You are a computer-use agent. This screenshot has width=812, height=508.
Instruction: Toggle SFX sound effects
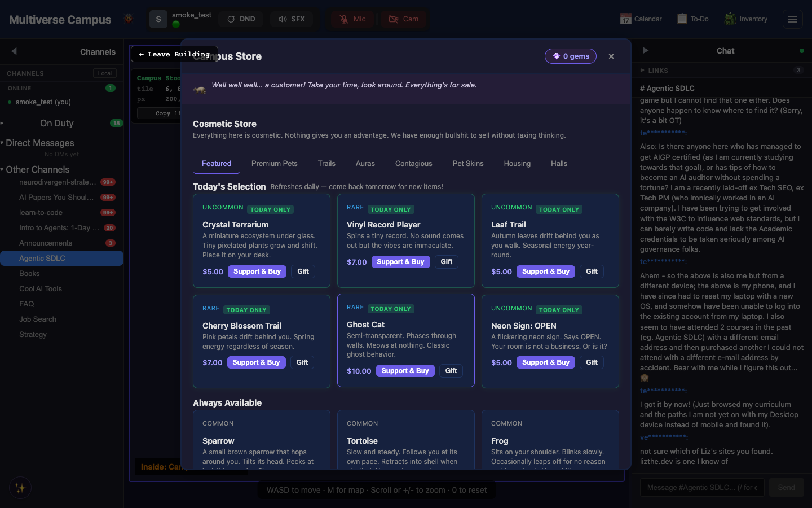(292, 19)
